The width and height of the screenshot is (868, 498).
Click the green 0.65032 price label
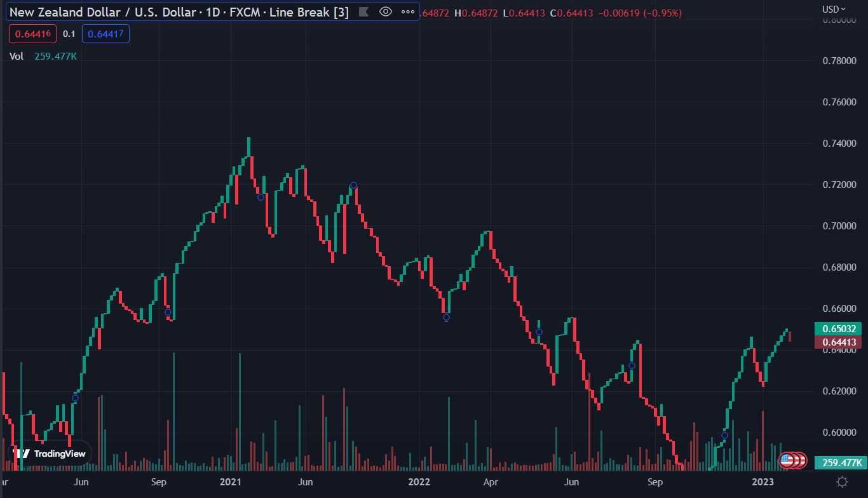[839, 329]
